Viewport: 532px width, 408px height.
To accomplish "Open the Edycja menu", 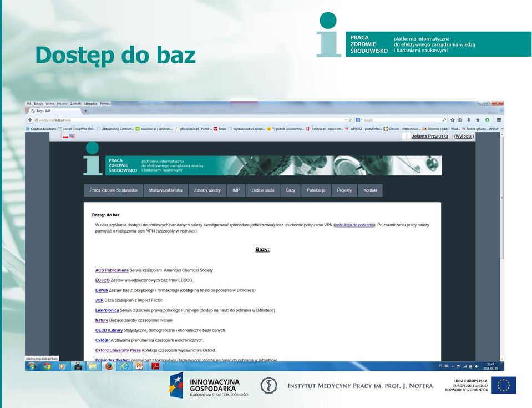I will pos(38,104).
